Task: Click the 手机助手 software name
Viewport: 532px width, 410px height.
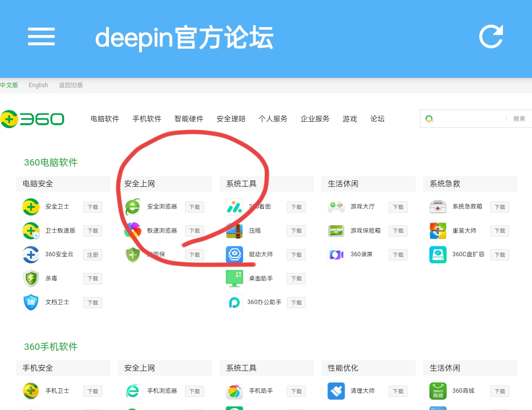Action: (261, 391)
